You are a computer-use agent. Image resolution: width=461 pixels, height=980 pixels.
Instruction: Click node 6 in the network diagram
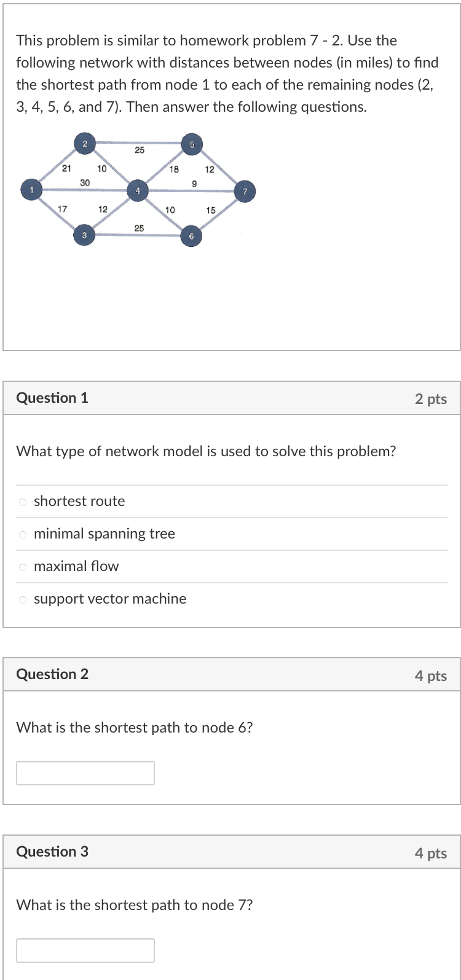pos(191,235)
